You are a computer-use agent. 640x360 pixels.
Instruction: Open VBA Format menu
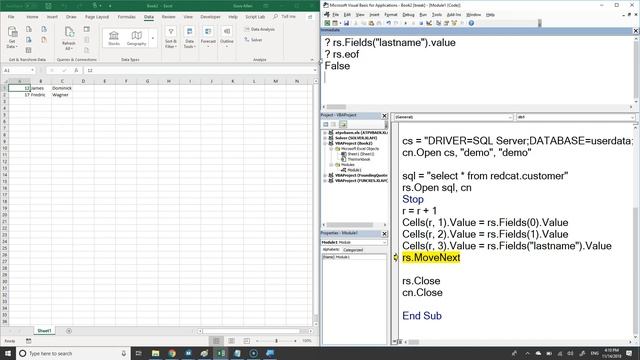tap(391, 15)
